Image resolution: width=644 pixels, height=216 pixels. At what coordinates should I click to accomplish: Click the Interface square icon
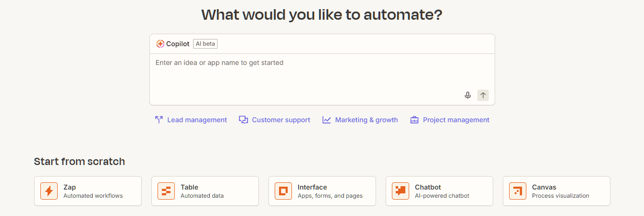coord(283,191)
